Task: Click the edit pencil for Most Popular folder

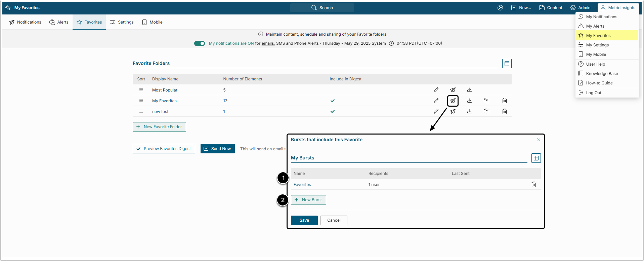Action: (436, 90)
